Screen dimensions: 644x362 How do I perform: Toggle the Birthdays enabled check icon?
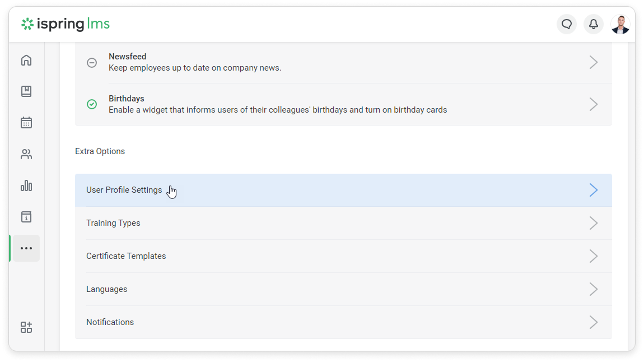point(92,104)
